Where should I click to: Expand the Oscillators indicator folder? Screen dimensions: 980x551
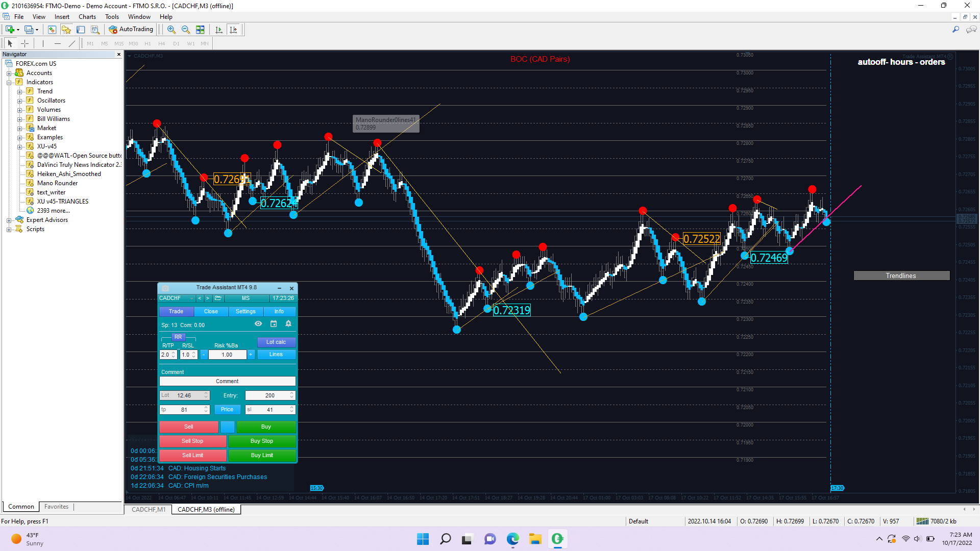(x=19, y=101)
